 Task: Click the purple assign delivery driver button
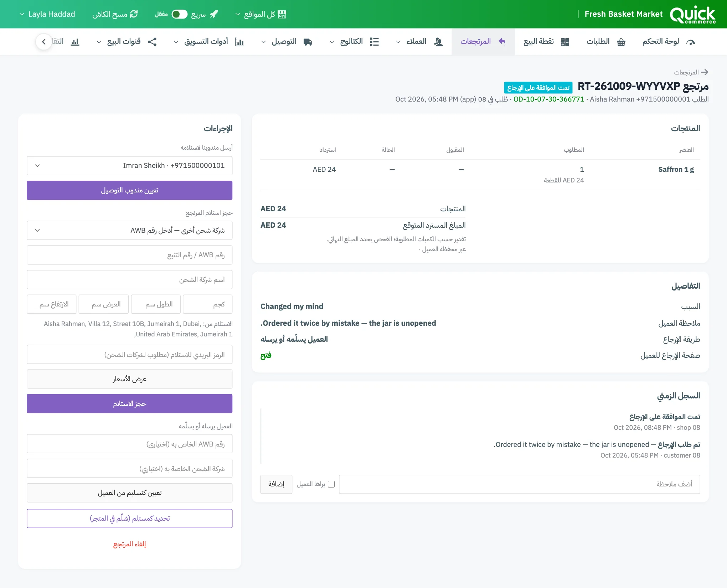129,190
